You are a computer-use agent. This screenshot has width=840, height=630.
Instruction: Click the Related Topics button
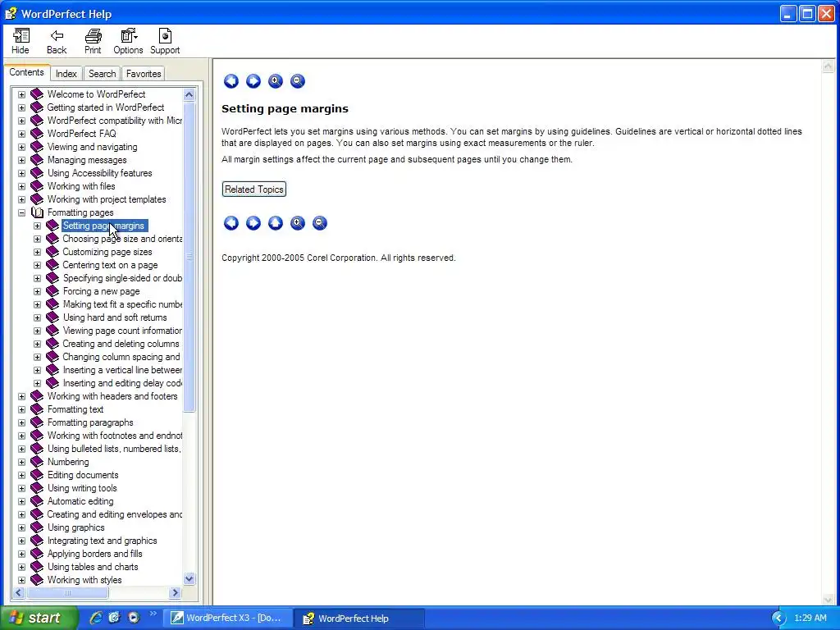pyautogui.click(x=254, y=189)
